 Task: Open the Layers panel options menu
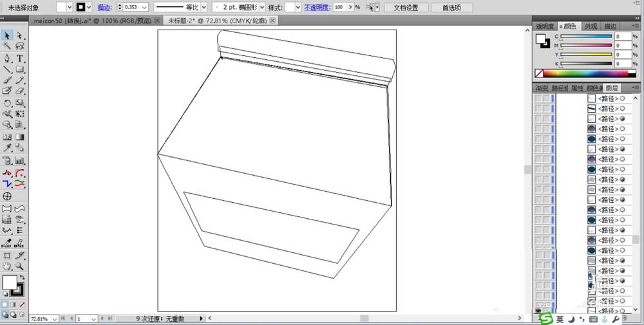click(x=636, y=88)
